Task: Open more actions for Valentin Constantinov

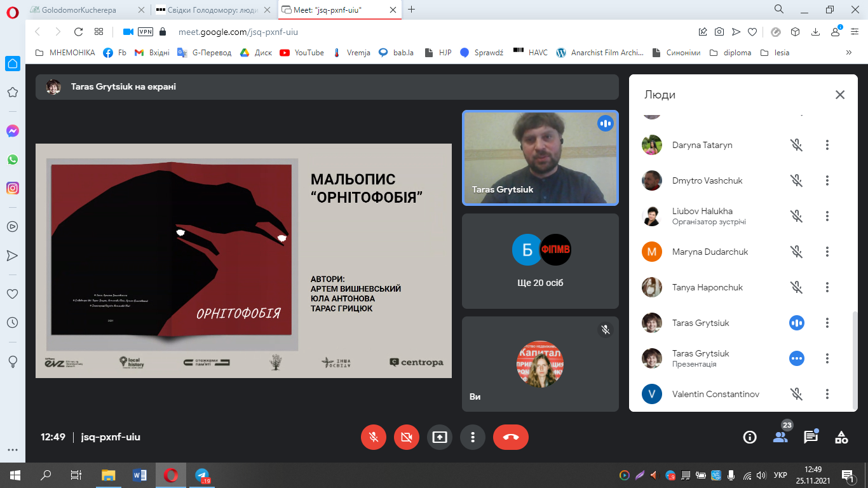Action: tap(827, 394)
